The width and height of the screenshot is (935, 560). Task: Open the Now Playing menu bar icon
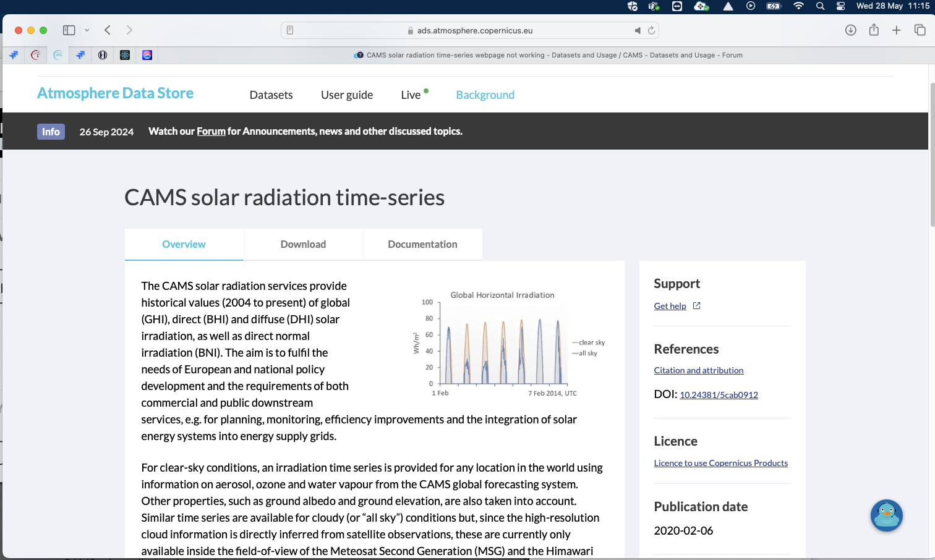pos(751,6)
